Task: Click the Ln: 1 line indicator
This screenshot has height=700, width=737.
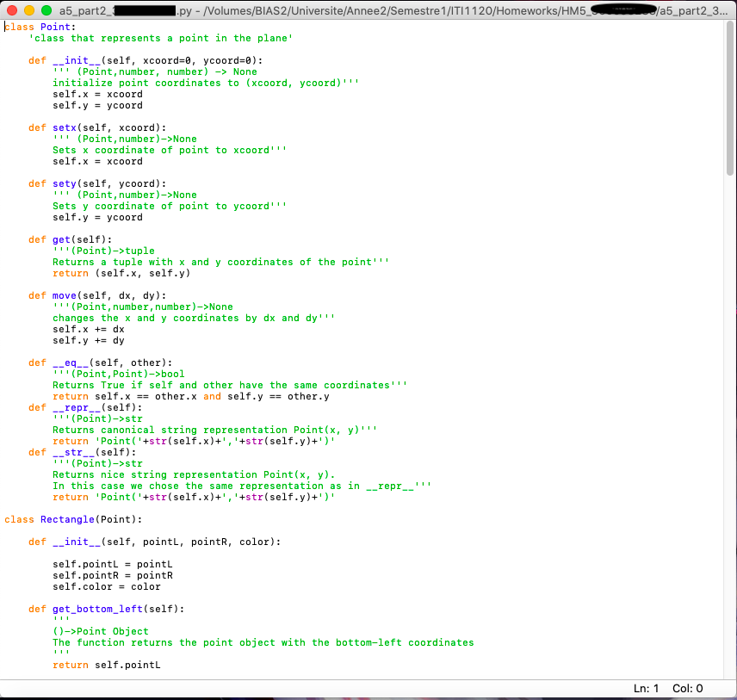Action: coord(646,688)
